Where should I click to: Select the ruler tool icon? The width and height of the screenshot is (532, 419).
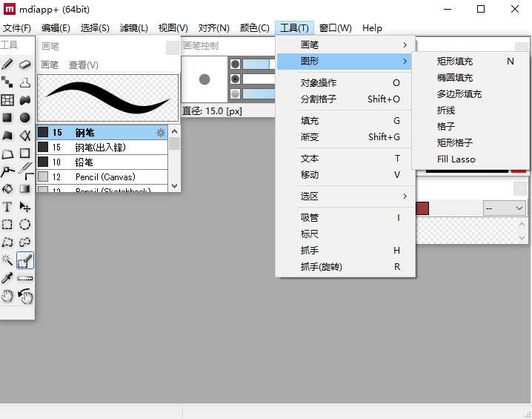point(24,278)
